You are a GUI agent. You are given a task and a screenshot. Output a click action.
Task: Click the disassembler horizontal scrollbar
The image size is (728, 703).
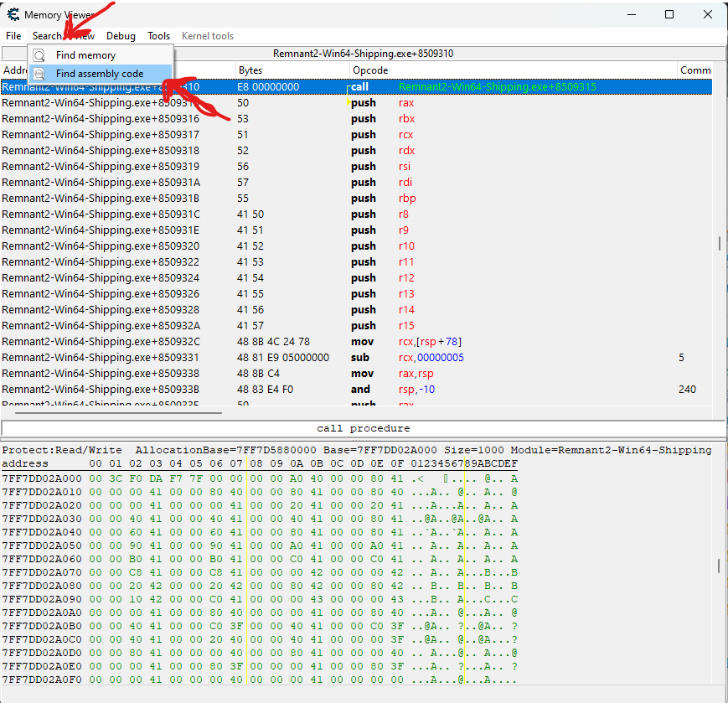click(x=118, y=412)
